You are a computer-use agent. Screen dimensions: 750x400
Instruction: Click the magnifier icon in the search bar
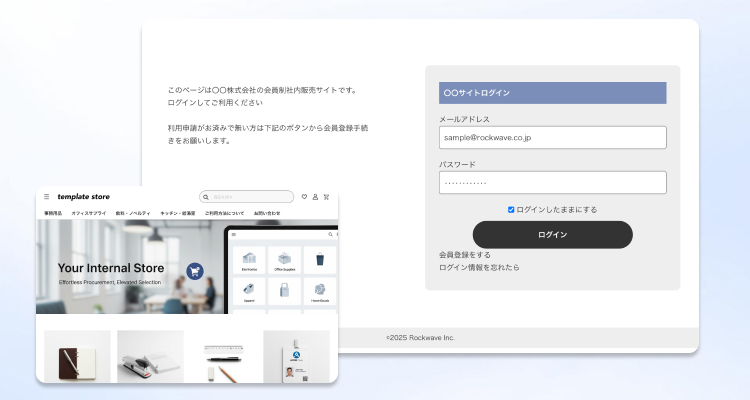click(206, 197)
